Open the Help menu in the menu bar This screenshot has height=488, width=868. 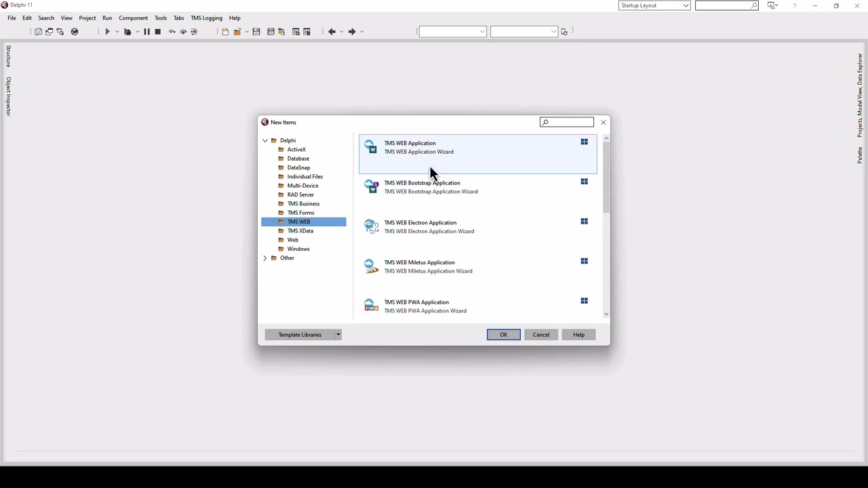pos(235,18)
